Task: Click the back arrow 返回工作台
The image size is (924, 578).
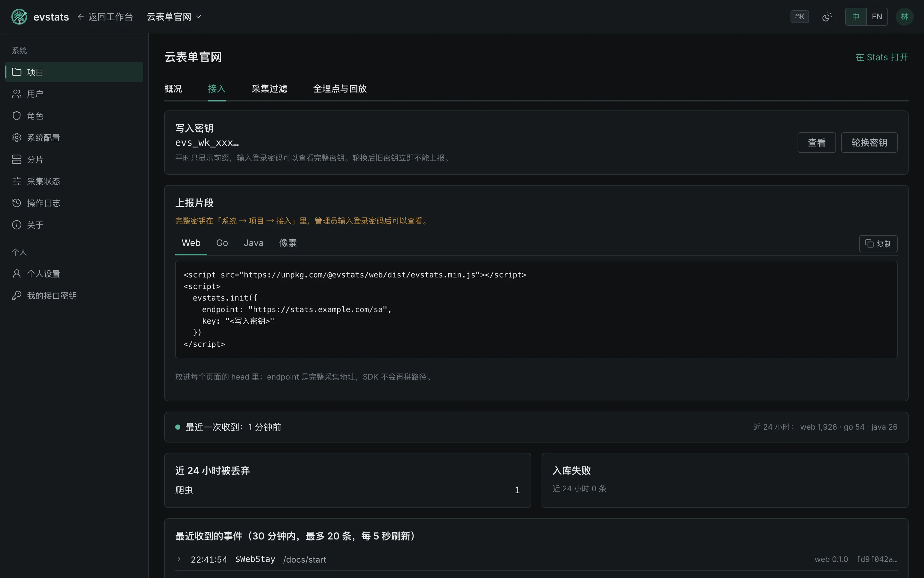Action: [x=105, y=17]
